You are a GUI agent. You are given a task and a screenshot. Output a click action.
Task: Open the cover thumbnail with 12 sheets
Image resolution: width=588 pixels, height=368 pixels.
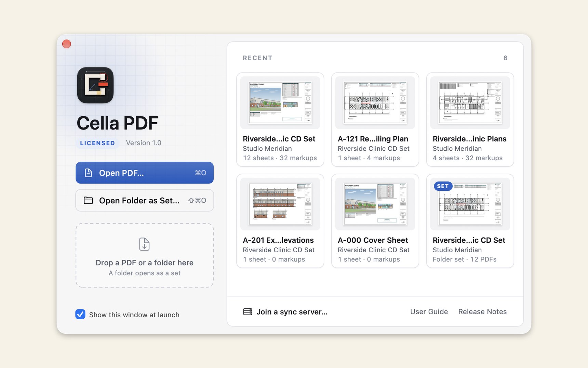pos(280,103)
